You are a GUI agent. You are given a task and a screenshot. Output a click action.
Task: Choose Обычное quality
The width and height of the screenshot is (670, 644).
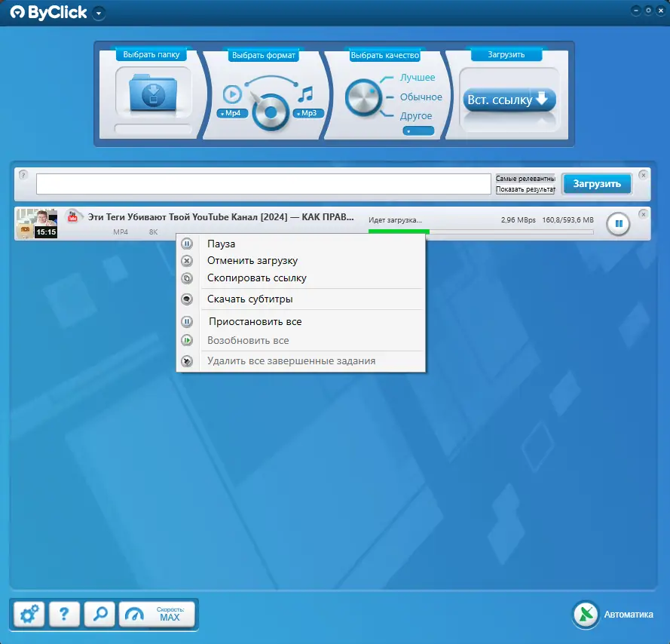(x=421, y=97)
